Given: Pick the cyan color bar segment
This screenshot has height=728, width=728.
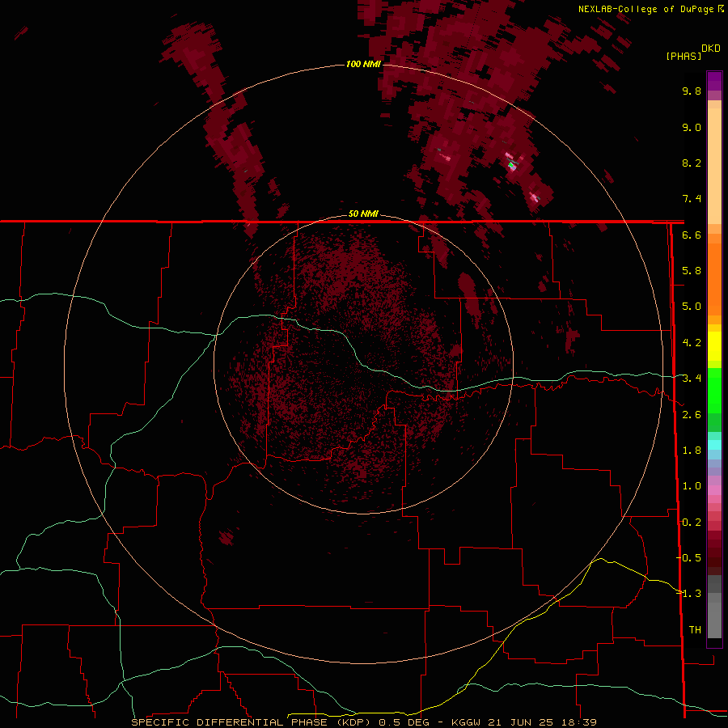Looking at the screenshot, I should [x=714, y=445].
